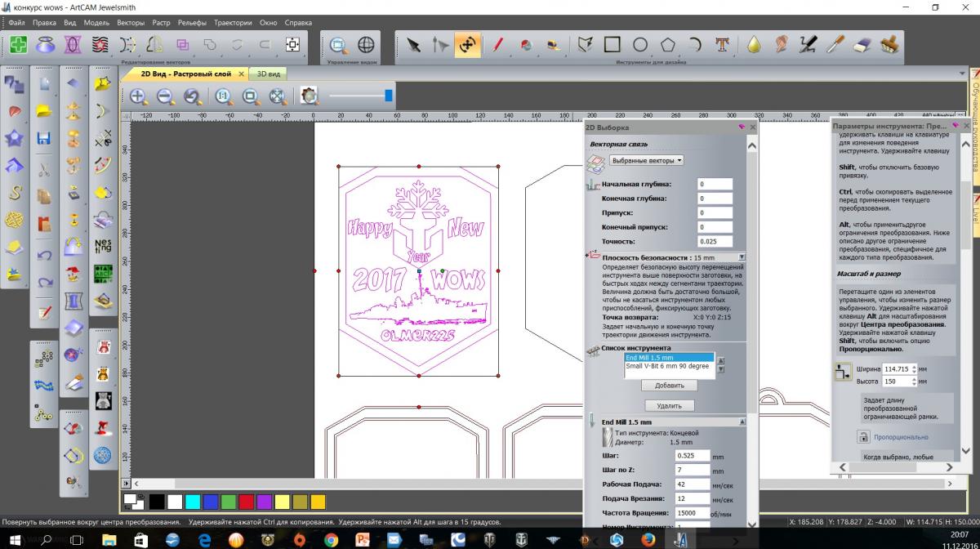
Task: Open the Справка menu
Action: coord(298,23)
